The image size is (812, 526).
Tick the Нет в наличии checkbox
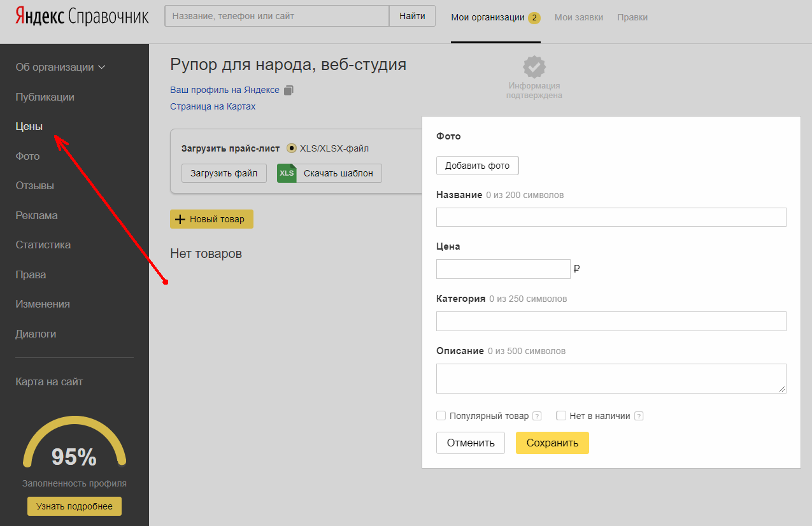point(561,416)
